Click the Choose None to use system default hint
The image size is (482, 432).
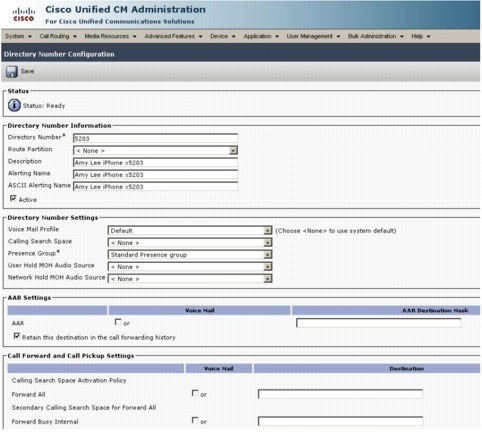pyautogui.click(x=336, y=231)
